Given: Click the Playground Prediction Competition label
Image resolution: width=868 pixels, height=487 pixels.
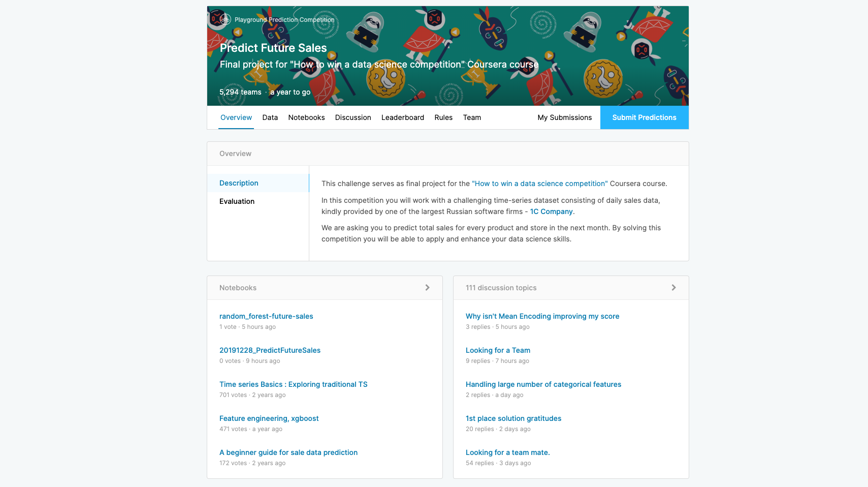Looking at the screenshot, I should [284, 20].
